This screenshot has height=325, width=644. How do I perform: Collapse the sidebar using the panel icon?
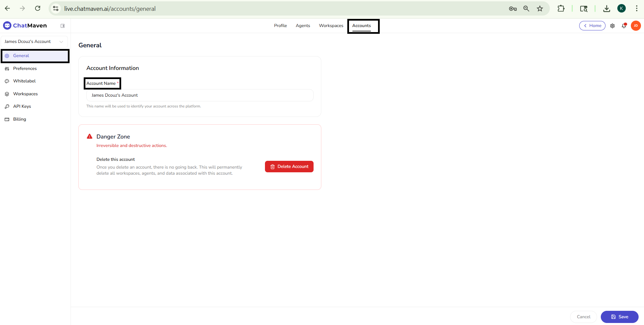(63, 25)
